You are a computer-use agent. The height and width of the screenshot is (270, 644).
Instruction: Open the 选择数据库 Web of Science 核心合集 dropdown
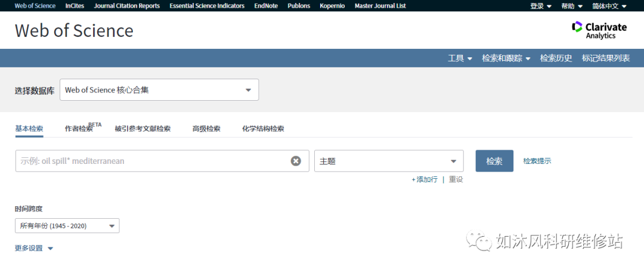pyautogui.click(x=159, y=90)
